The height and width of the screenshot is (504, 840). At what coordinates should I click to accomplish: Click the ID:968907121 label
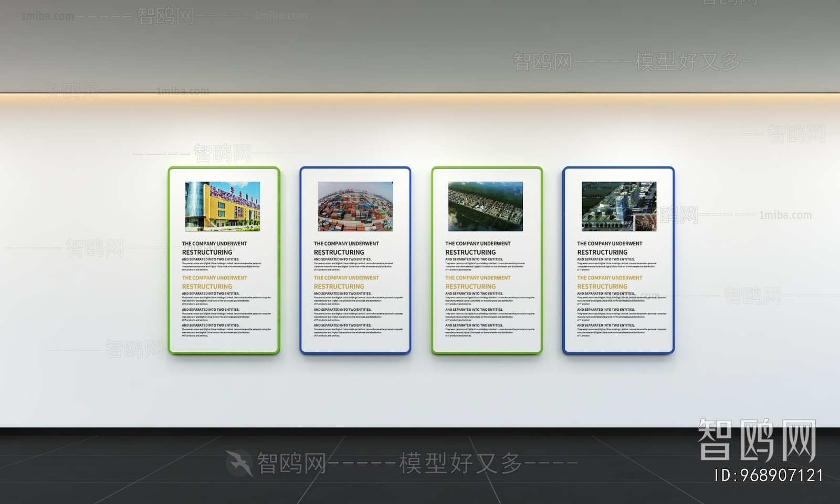[769, 476]
